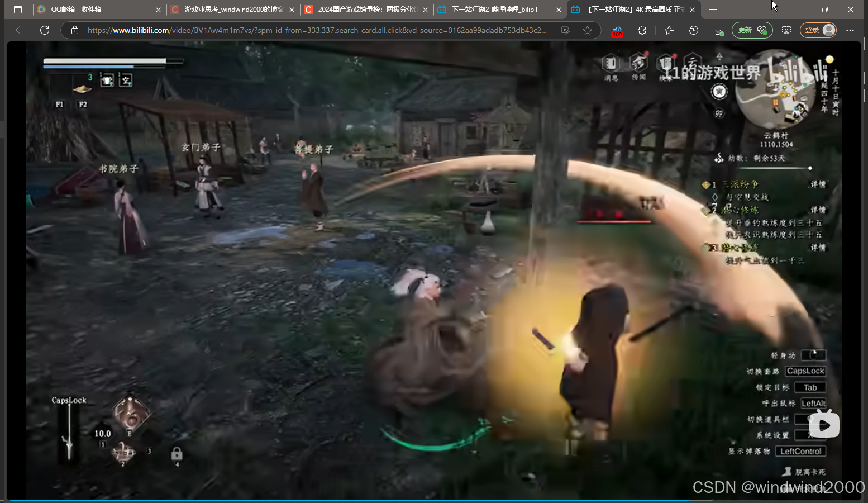This screenshot has height=503, width=868.
Task: Click the CapsLock key hint for 切换套路
Action: click(x=805, y=371)
